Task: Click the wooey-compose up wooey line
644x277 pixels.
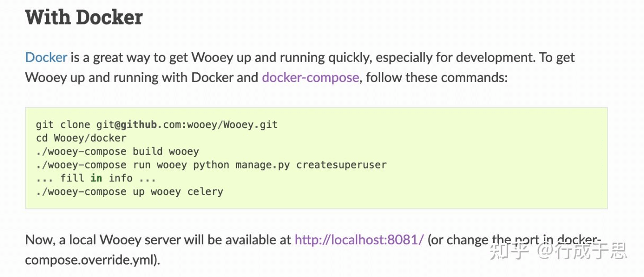Action: click(129, 192)
